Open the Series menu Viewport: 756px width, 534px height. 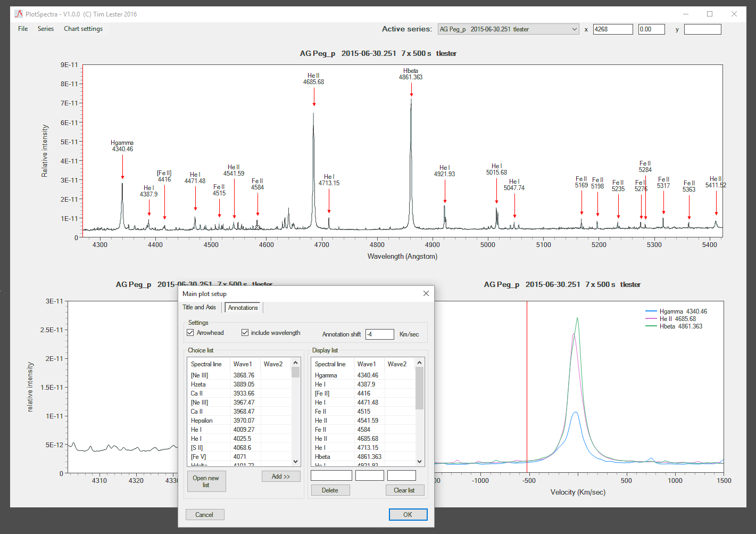pos(46,29)
